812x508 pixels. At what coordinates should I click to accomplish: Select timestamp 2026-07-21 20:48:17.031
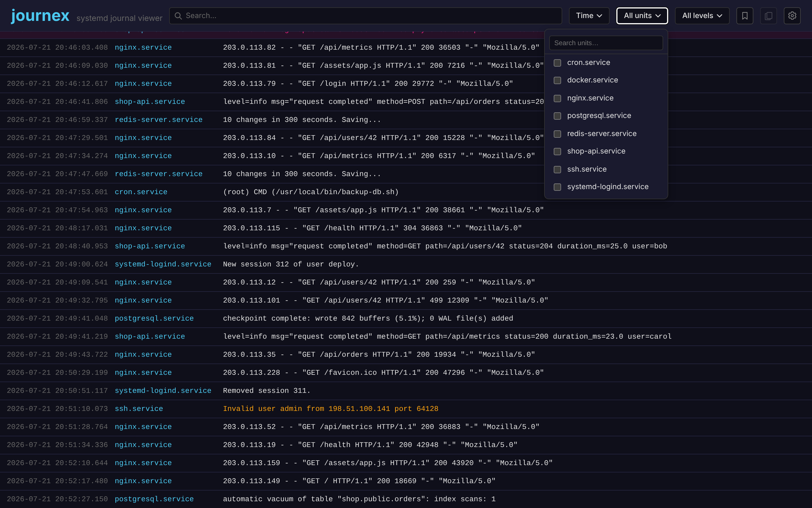pos(57,228)
